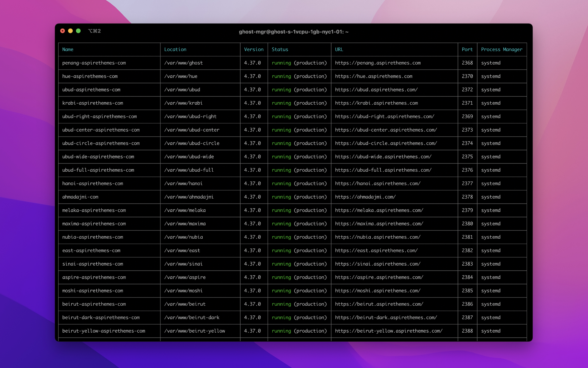Click the URL https://hanoi.aspirethemes.com/
The height and width of the screenshot is (368, 588).
click(x=378, y=184)
